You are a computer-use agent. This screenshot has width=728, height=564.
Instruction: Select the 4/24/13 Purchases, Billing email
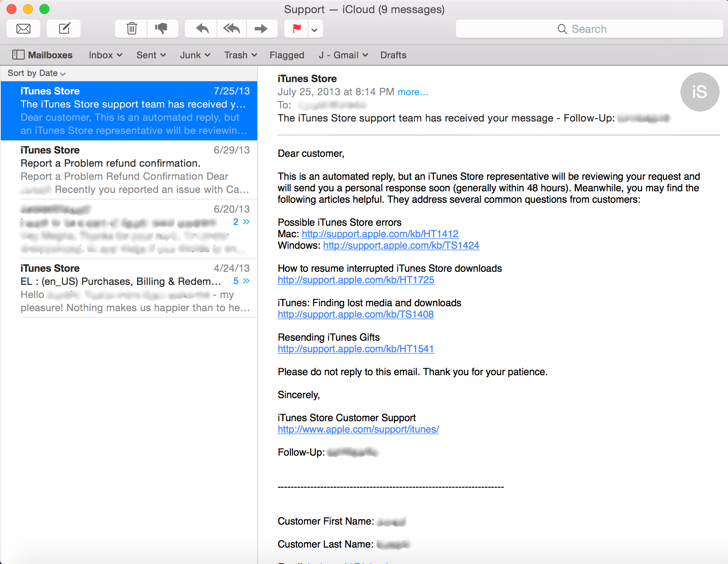(x=129, y=288)
